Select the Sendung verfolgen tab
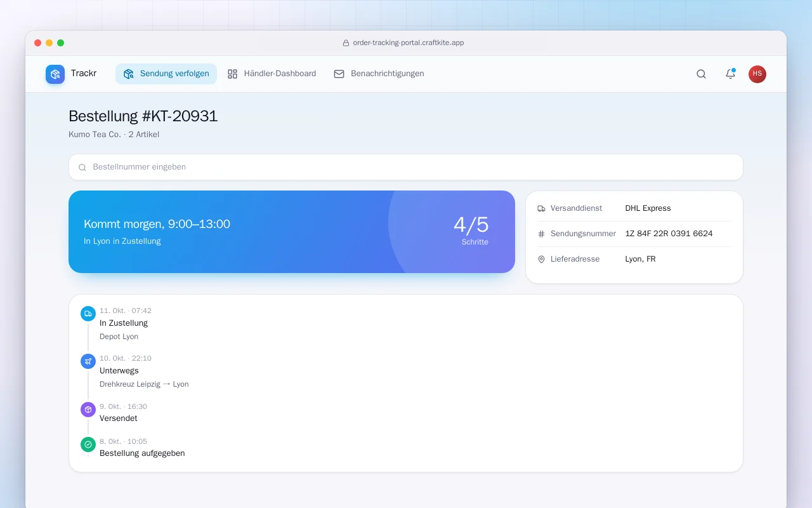The width and height of the screenshot is (812, 508). [166, 74]
